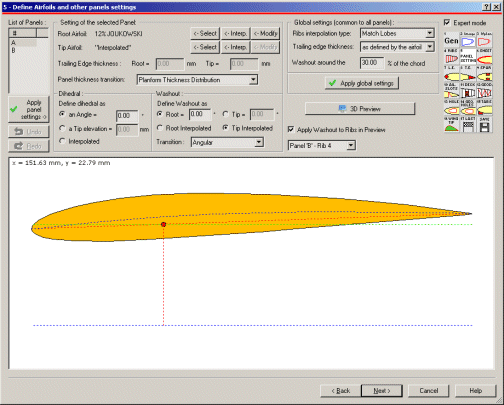
Task: Select dihedral 'Interpolated' radio button
Action: coord(62,141)
